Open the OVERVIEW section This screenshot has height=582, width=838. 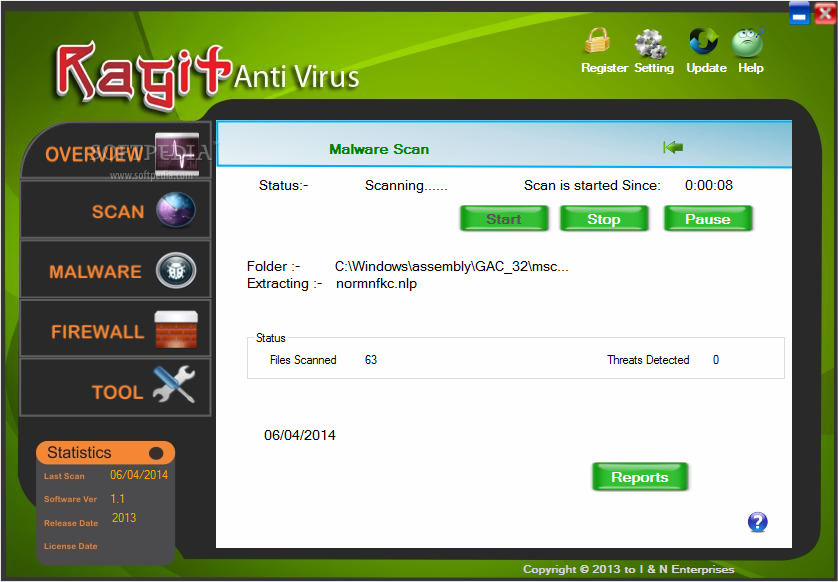(x=115, y=150)
